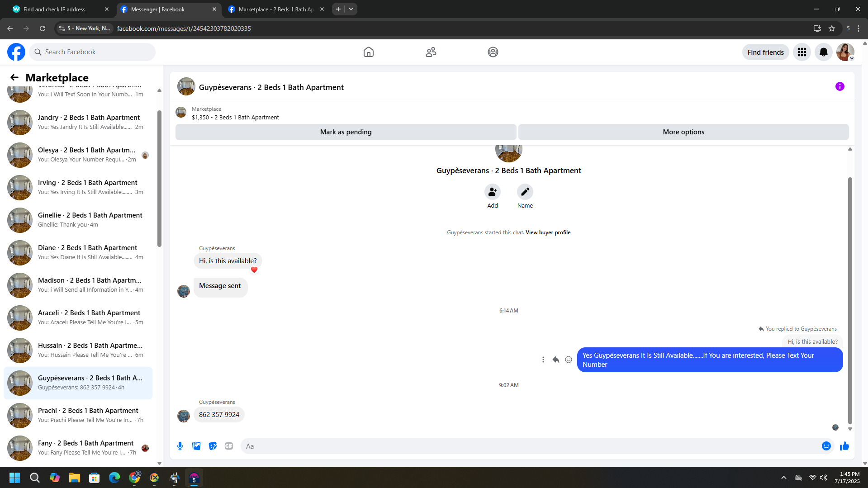The image size is (868, 488).
Task: Click the 862 357 9924 message bubble
Action: pyautogui.click(x=219, y=415)
